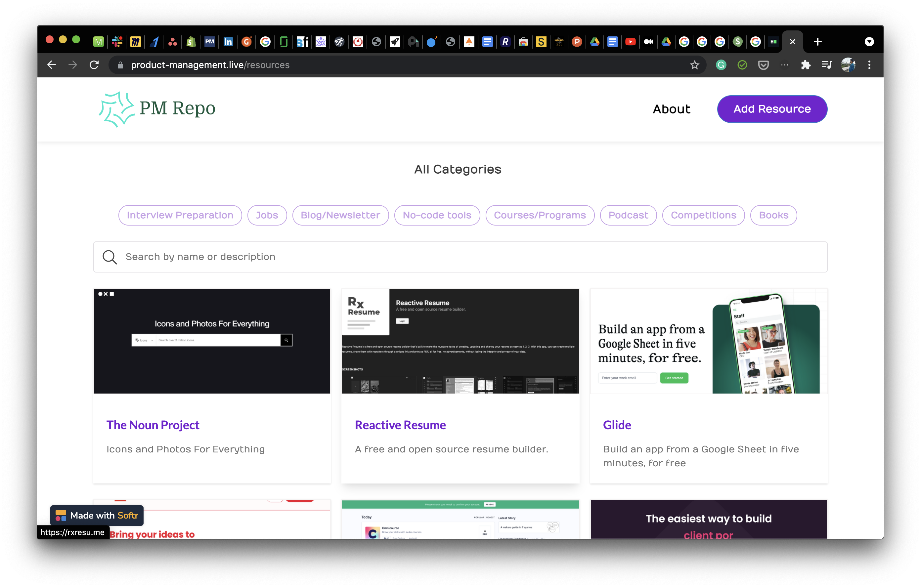Select the No-code tools category filter

click(x=437, y=215)
